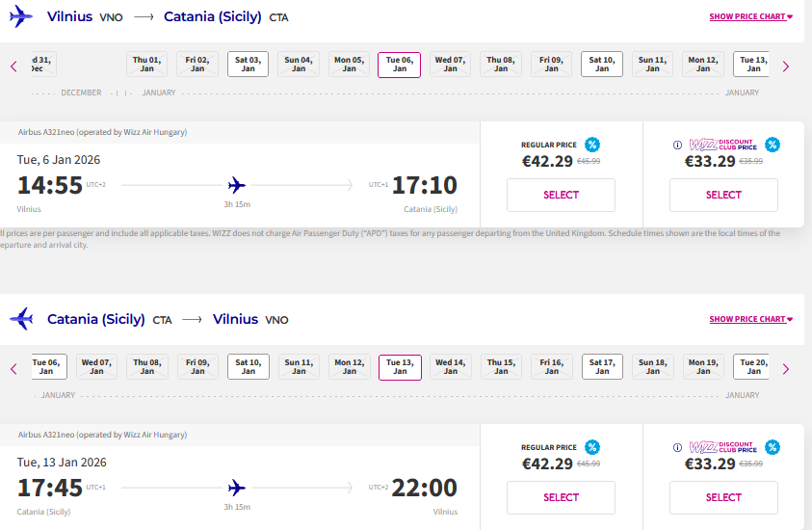Click the return flight previous dates arrow
Viewport: 812px width, 530px height.
[13, 369]
